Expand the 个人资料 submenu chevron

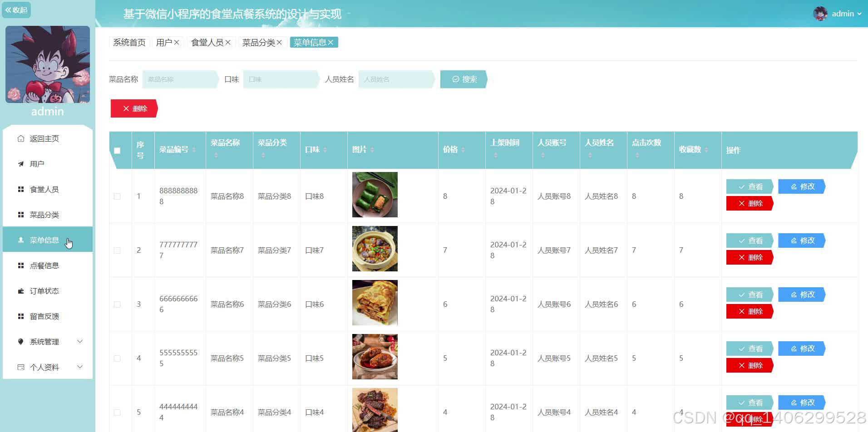(80, 367)
